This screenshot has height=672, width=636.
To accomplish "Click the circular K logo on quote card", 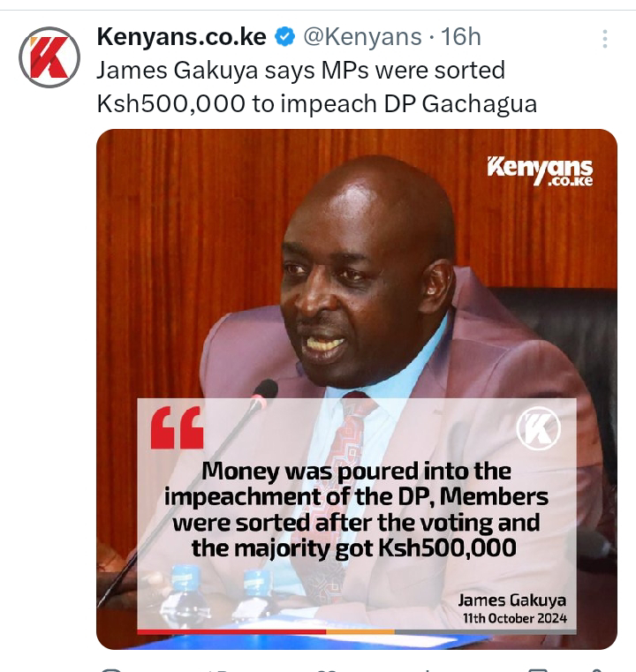I will [539, 427].
